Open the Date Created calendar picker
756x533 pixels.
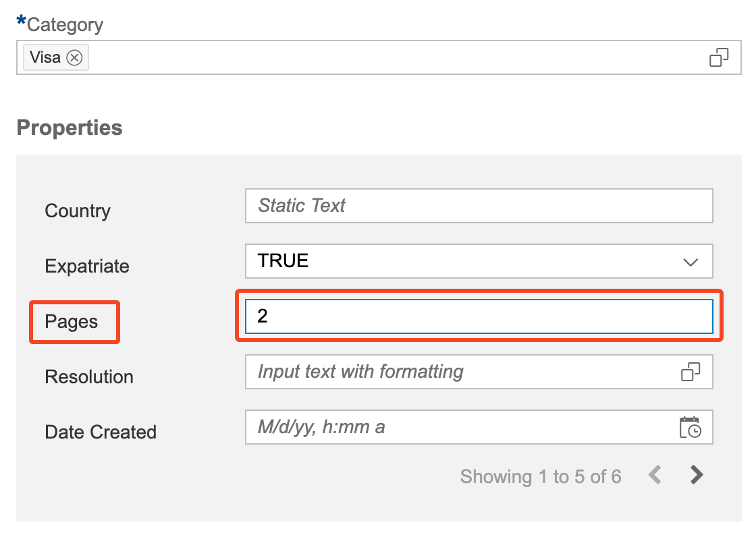pyautogui.click(x=691, y=427)
